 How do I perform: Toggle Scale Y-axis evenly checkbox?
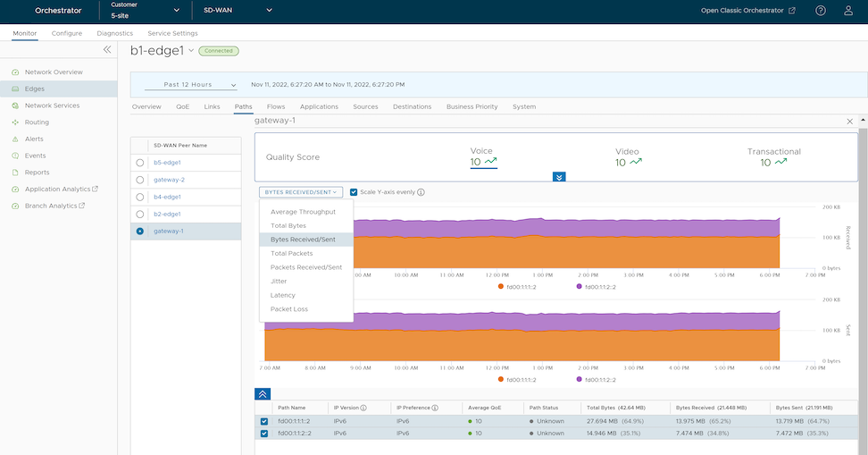point(354,192)
